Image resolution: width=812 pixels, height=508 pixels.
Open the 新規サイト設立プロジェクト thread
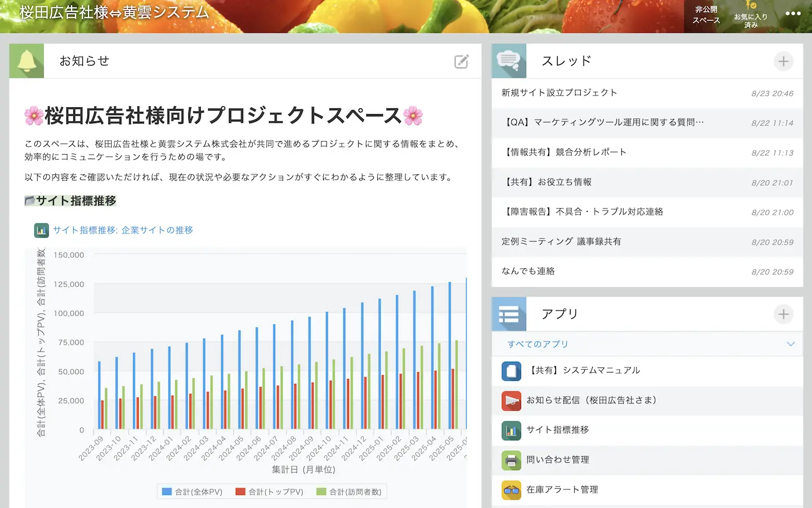559,93
